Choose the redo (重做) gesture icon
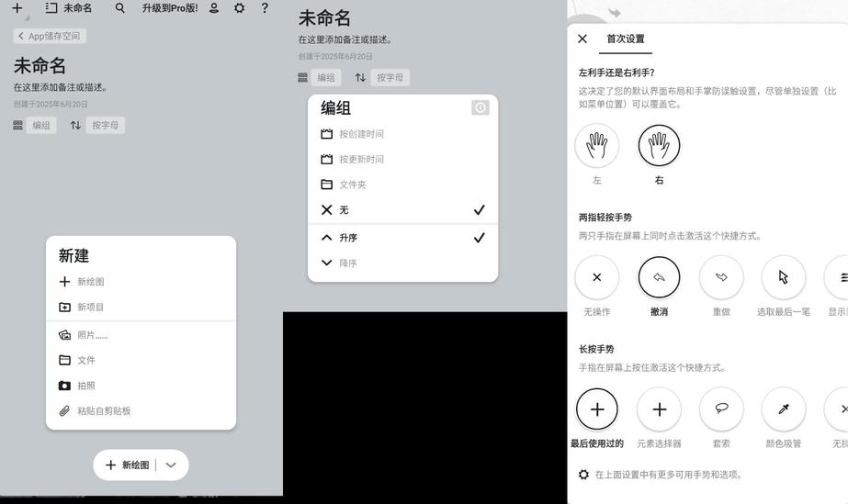The image size is (848, 504). click(721, 277)
